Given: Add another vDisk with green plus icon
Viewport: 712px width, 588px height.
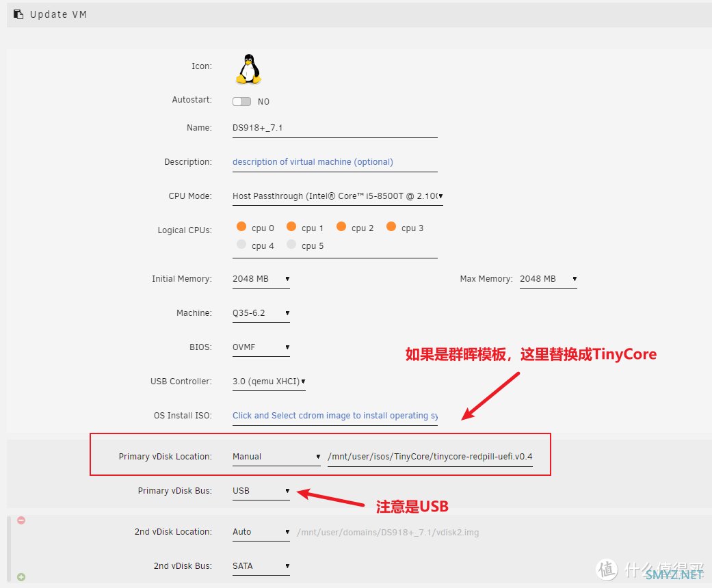Looking at the screenshot, I should (x=21, y=577).
